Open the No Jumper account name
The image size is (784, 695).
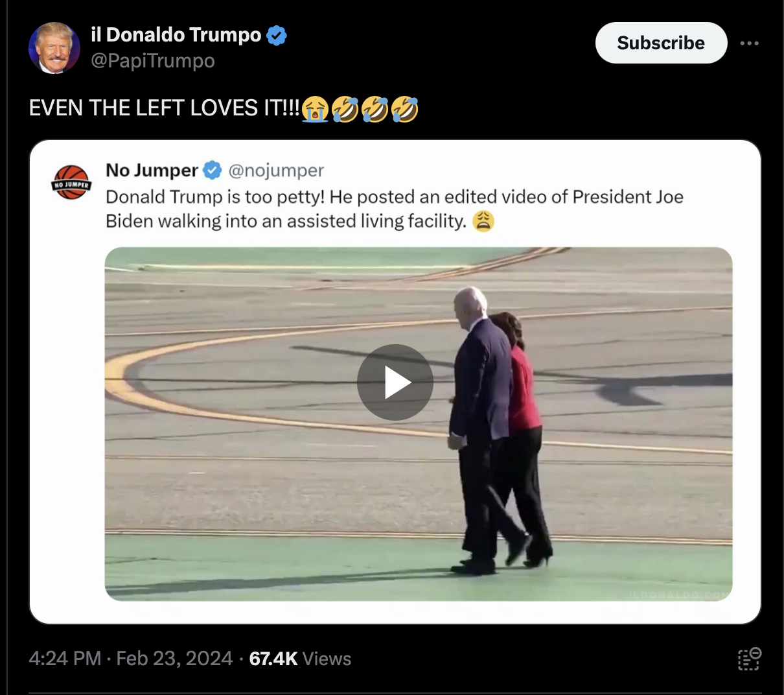coord(152,171)
